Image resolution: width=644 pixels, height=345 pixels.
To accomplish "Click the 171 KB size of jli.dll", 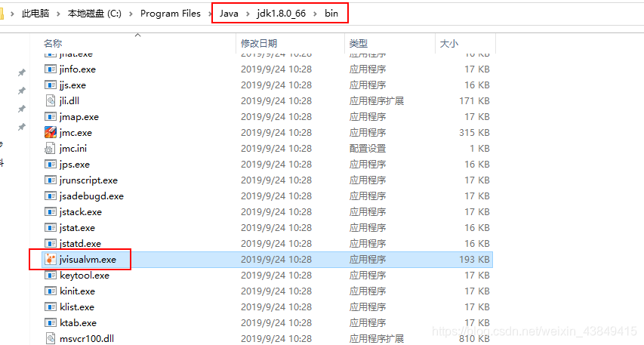I will (474, 101).
